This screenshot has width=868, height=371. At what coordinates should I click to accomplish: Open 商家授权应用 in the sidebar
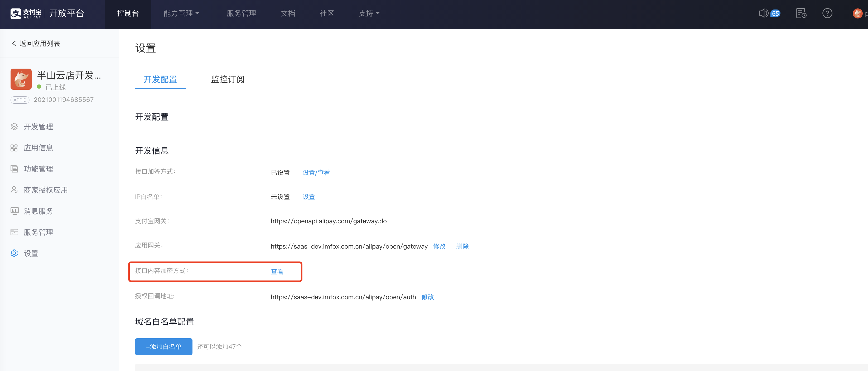[46, 190]
